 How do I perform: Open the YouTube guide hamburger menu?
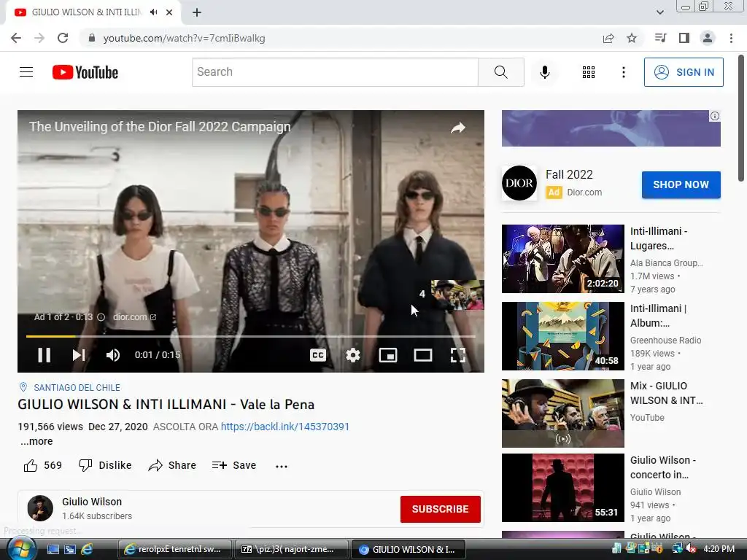point(26,72)
